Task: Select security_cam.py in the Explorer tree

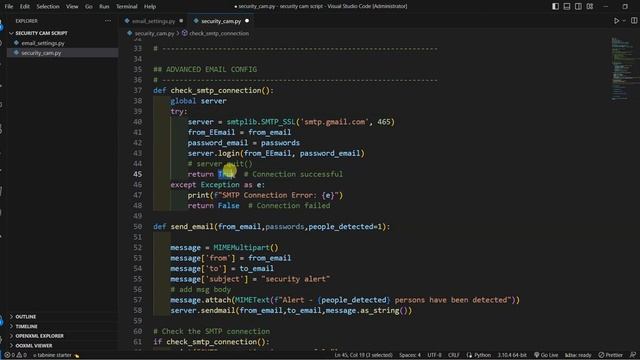Action: pos(41,53)
